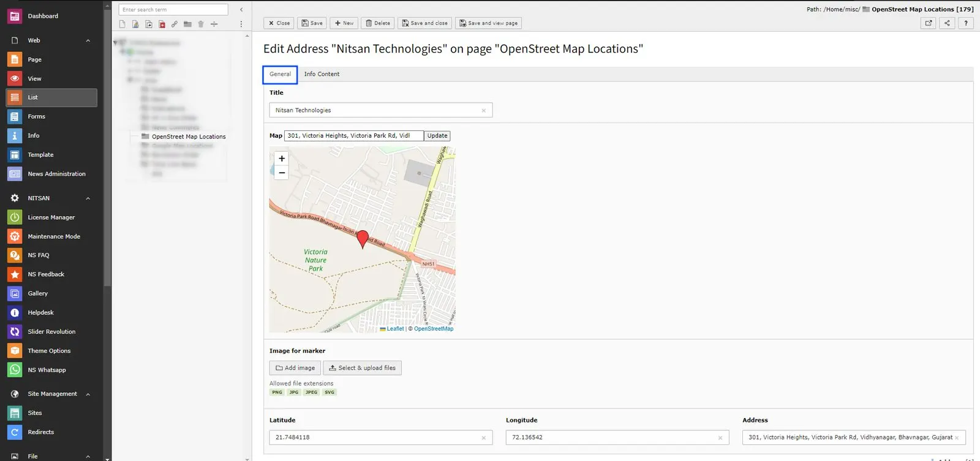Collapse the page tree panel
Viewport: 980px width, 461px height.
241,10
